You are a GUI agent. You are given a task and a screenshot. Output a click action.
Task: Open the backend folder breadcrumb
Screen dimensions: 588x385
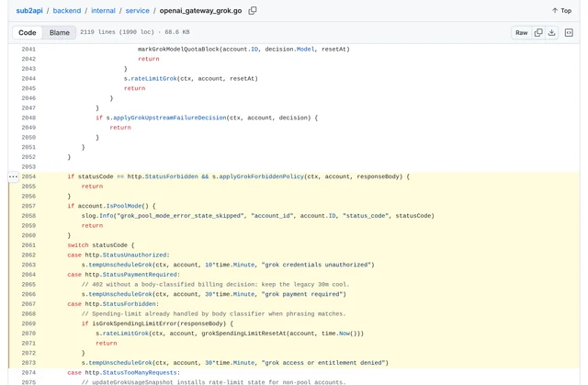pyautogui.click(x=67, y=10)
